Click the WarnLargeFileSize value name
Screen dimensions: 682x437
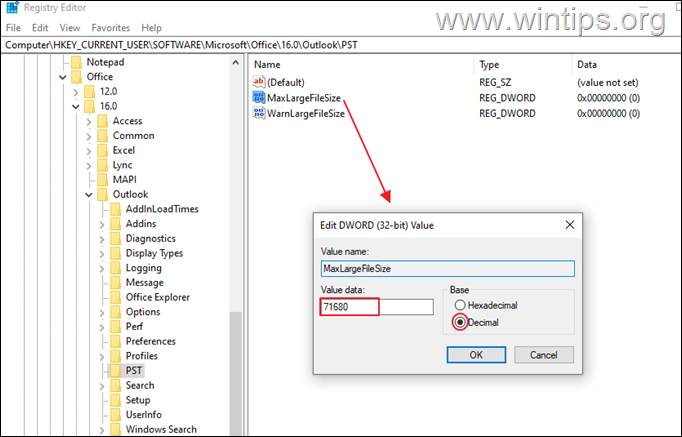coord(306,113)
